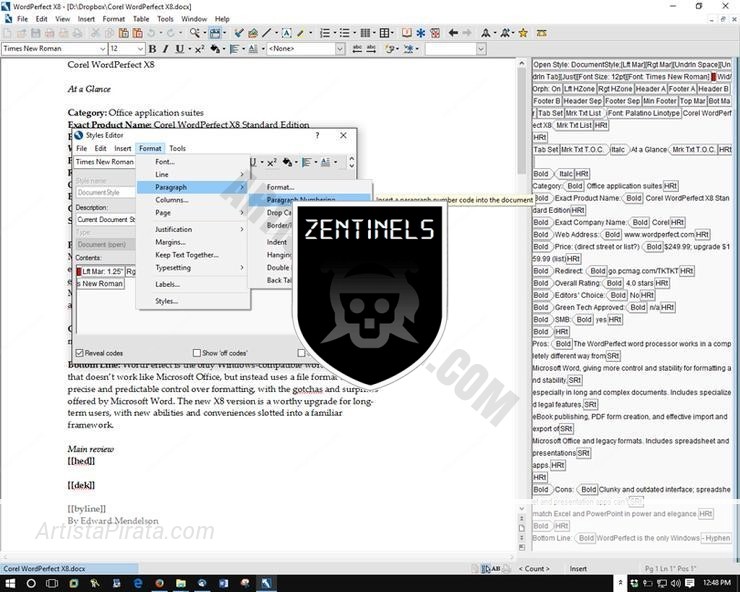Click the superscript x² icon in main toolbar

click(200, 49)
